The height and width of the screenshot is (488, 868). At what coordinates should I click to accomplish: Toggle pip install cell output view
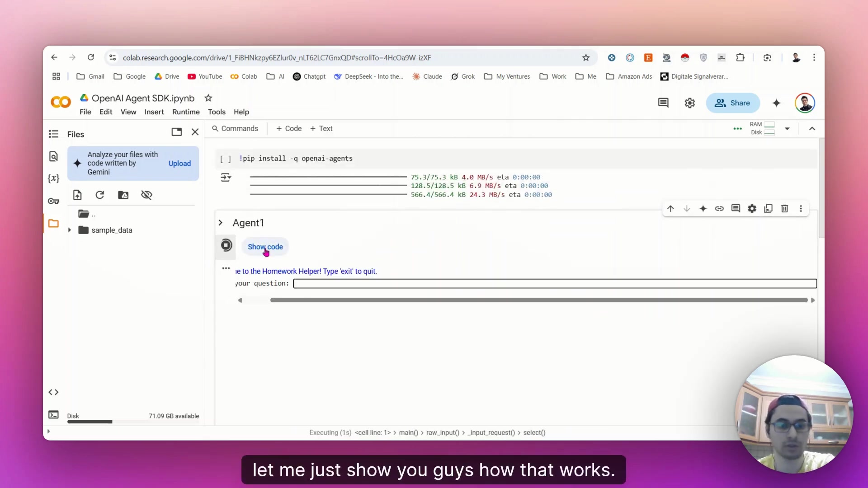pyautogui.click(x=226, y=178)
